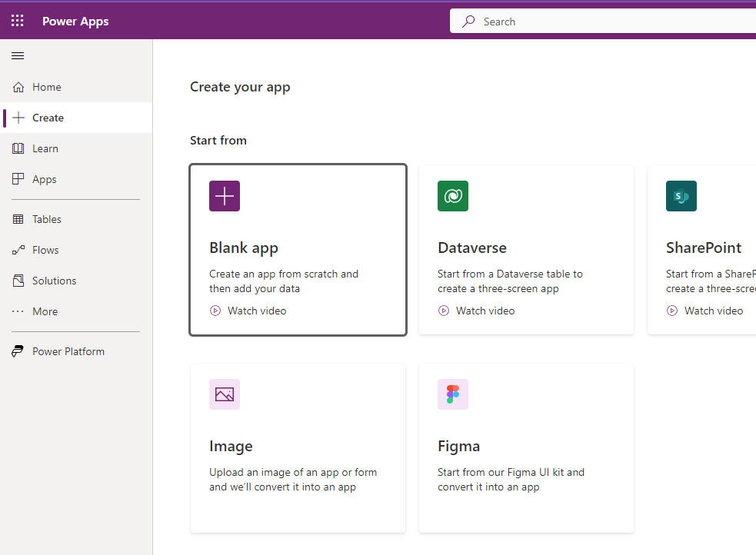
Task: Click the Figma logo icon
Action: pyautogui.click(x=453, y=394)
